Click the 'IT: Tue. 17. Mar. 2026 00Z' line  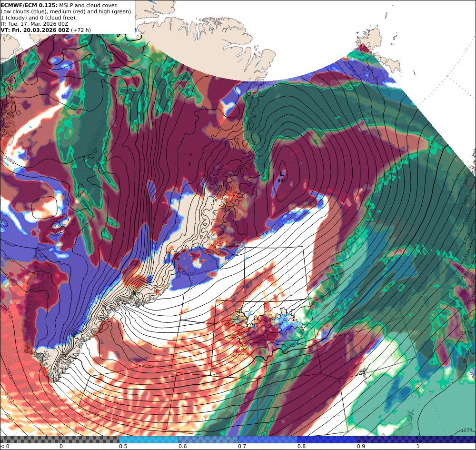[x=34, y=24]
